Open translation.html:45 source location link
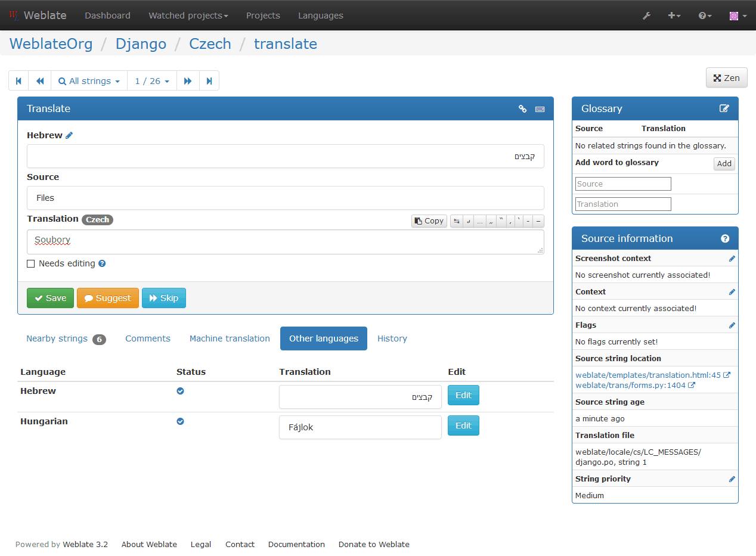Image resolution: width=756 pixels, height=556 pixels. (653, 375)
